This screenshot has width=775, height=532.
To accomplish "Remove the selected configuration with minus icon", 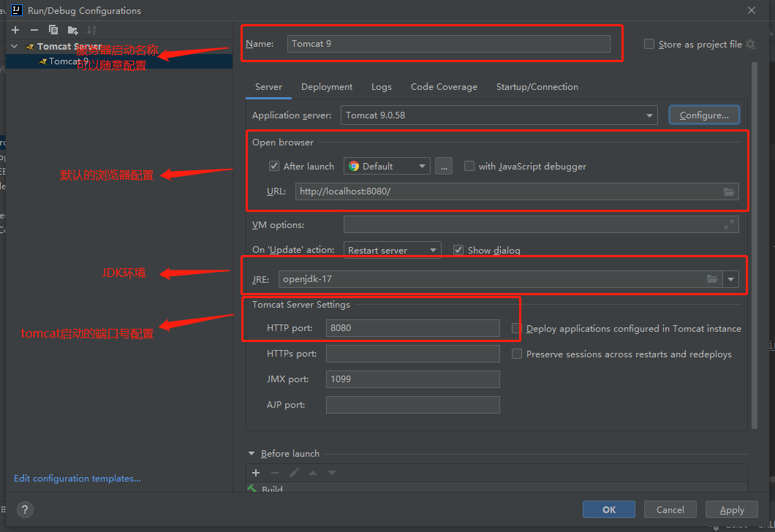I will tap(34, 30).
